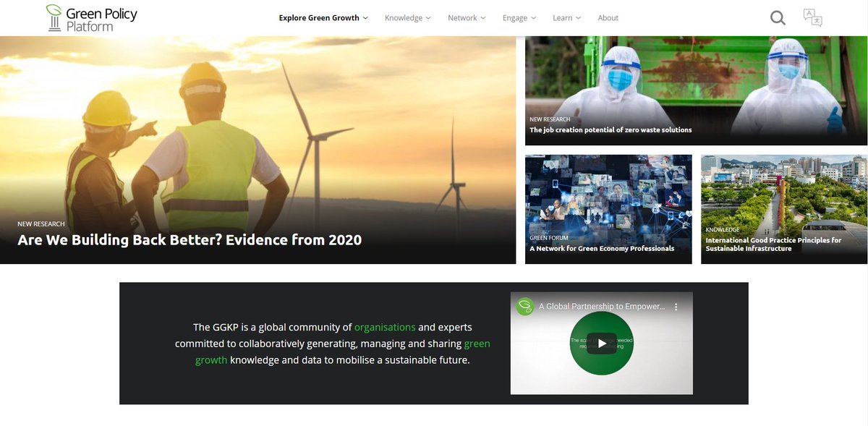Open zero waste solutions job creation article

pos(610,130)
